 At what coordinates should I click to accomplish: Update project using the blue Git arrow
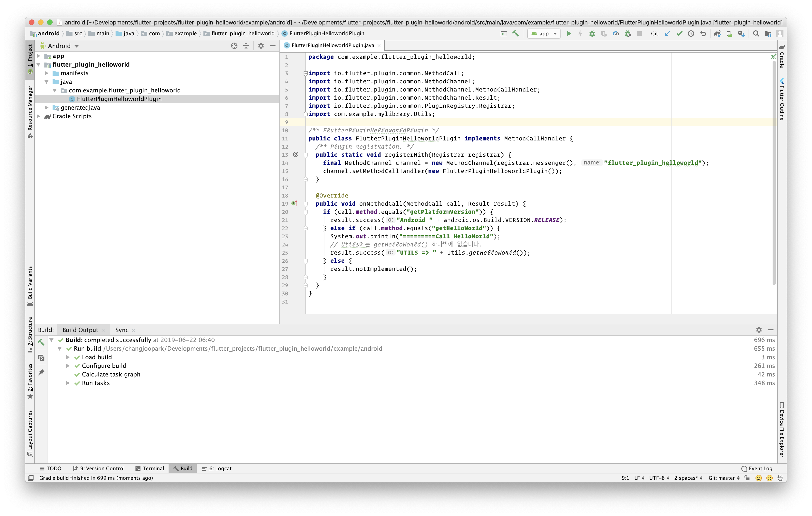[668, 33]
